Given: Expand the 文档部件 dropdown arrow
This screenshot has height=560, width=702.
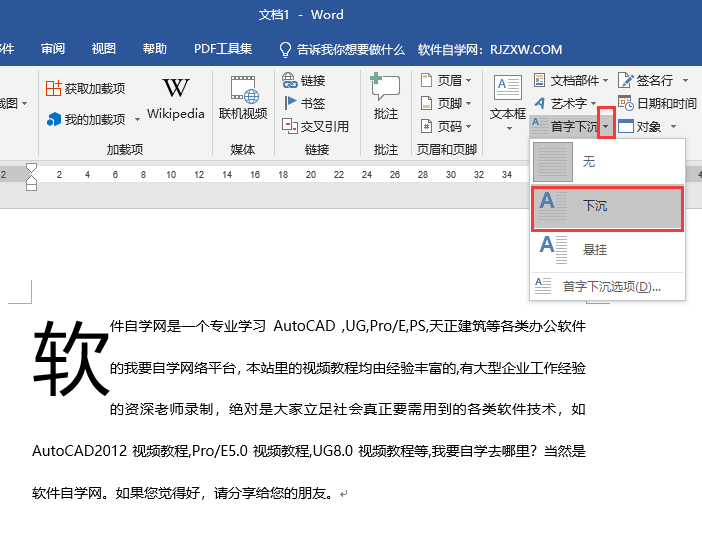Looking at the screenshot, I should click(605, 81).
